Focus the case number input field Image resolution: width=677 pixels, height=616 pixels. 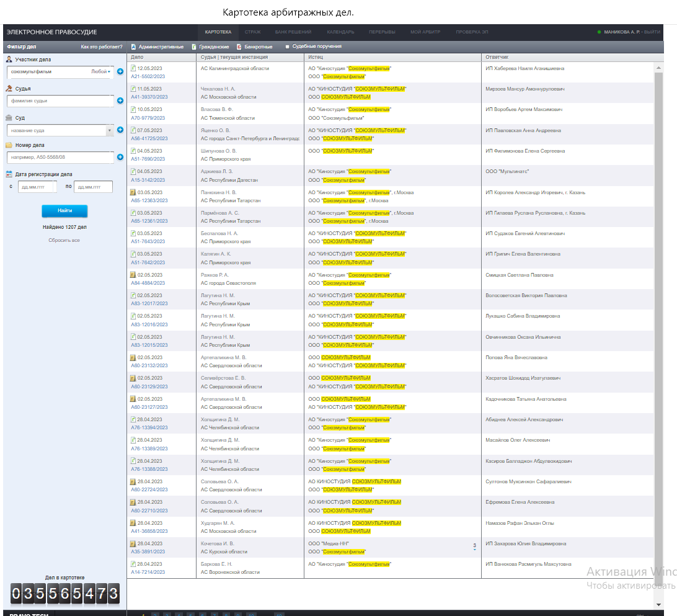point(61,157)
